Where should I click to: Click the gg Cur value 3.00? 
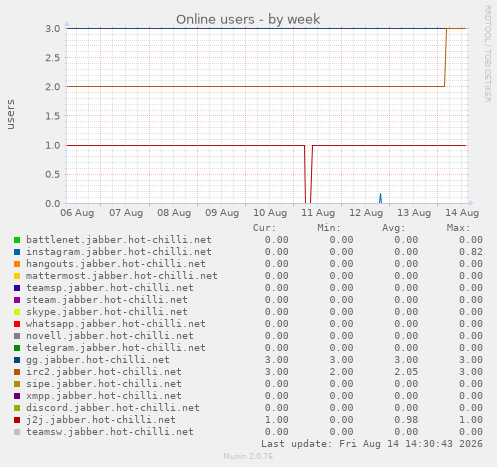[x=277, y=360]
